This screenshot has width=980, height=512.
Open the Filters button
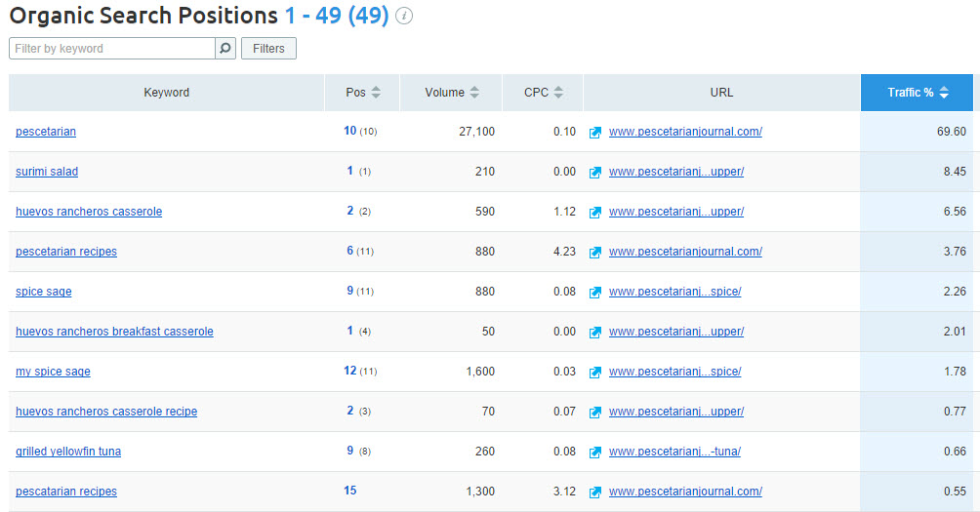pos(268,48)
